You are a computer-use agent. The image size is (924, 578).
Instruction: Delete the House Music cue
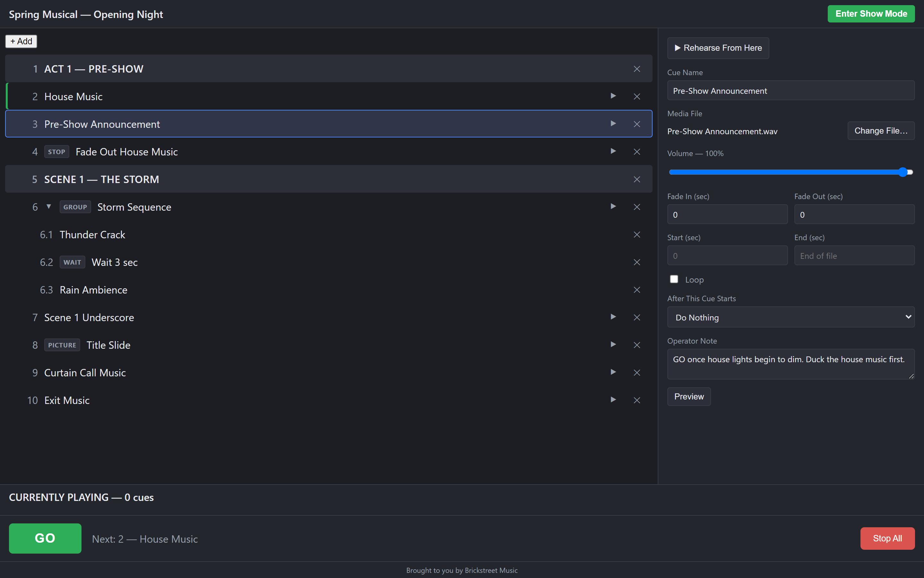coord(637,96)
